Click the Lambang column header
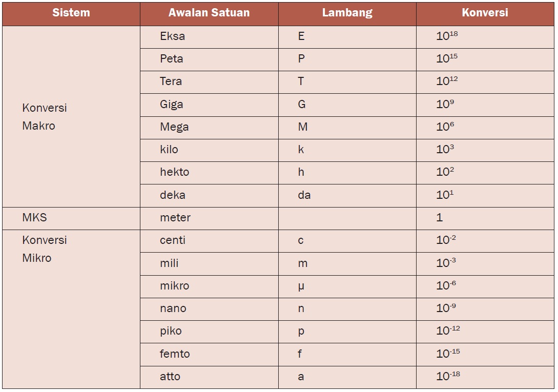Image resolution: width=558 pixels, height=392 pixels. click(347, 13)
